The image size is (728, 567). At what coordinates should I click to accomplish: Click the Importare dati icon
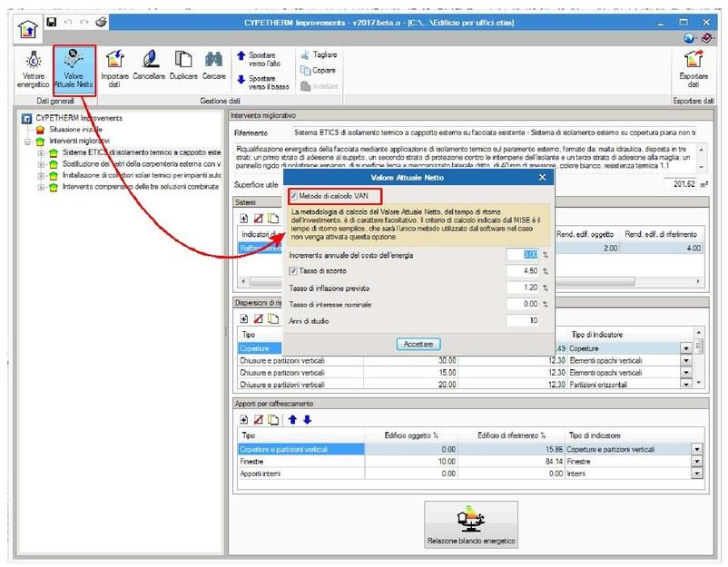pos(114,64)
